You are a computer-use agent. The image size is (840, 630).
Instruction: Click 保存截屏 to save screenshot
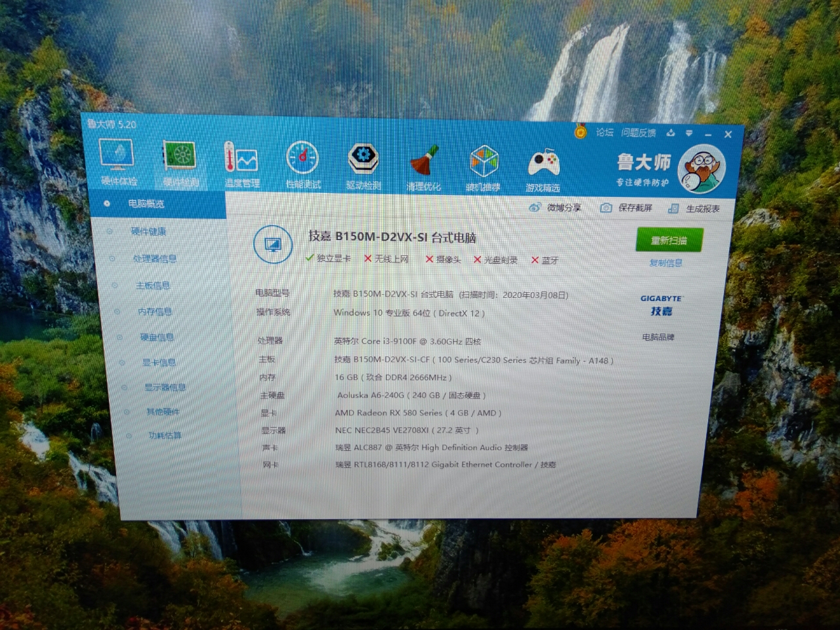pyautogui.click(x=626, y=207)
